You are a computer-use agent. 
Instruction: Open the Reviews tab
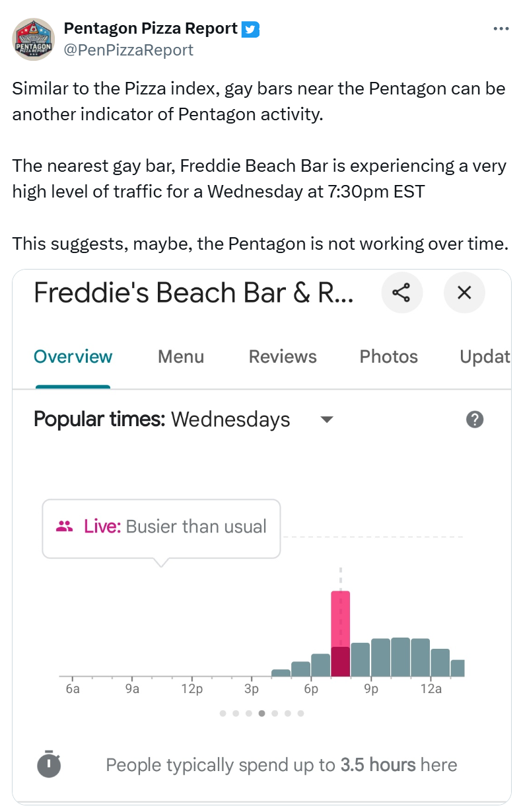click(283, 357)
